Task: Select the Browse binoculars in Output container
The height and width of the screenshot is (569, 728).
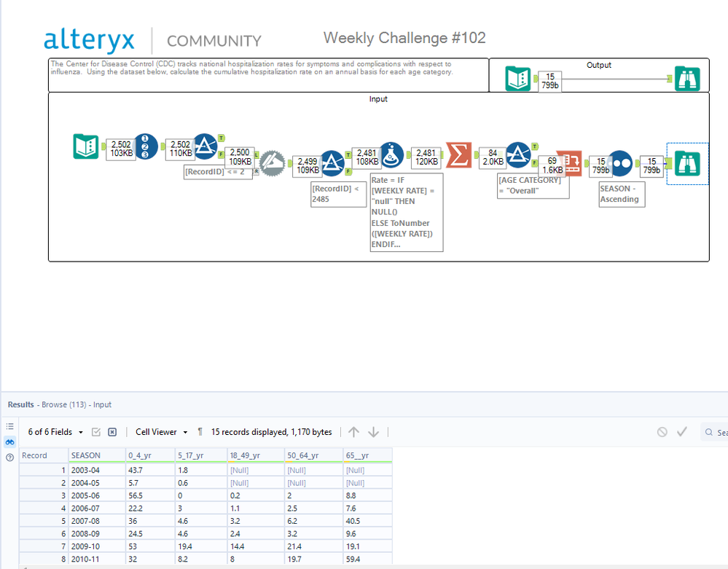Action: (x=687, y=79)
